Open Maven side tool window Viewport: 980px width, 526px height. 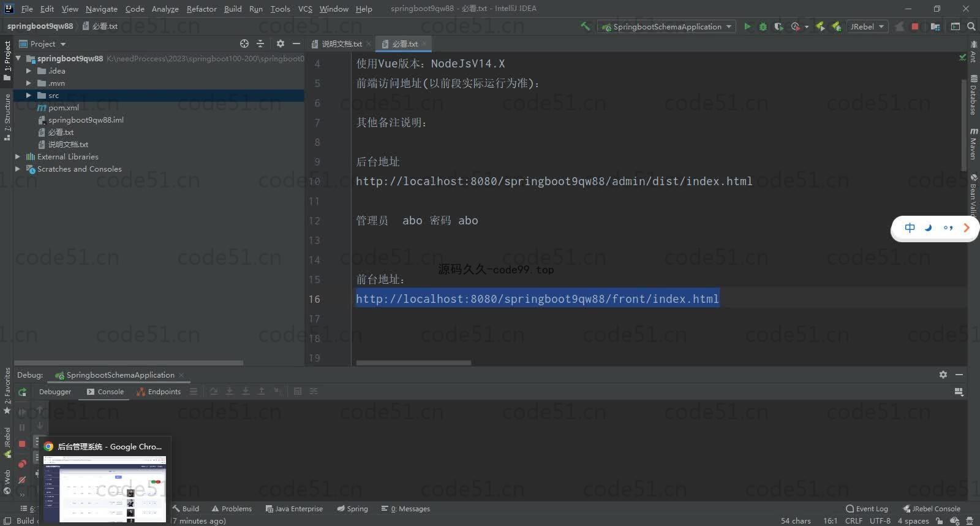tap(973, 144)
